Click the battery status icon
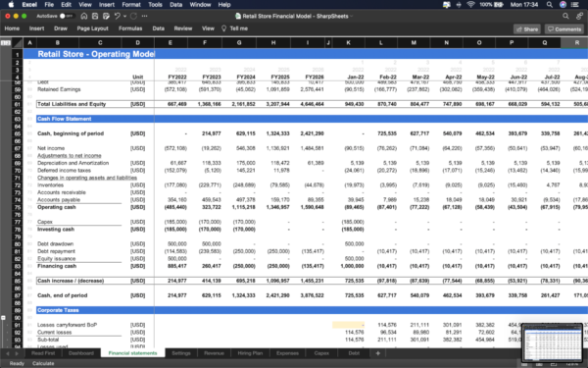 click(499, 5)
